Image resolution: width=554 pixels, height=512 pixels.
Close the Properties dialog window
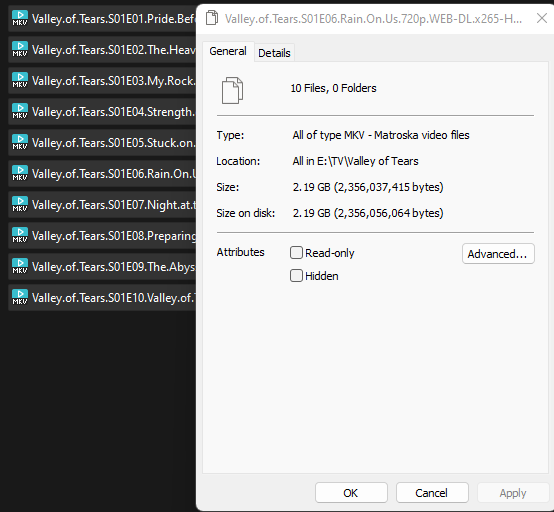542,18
